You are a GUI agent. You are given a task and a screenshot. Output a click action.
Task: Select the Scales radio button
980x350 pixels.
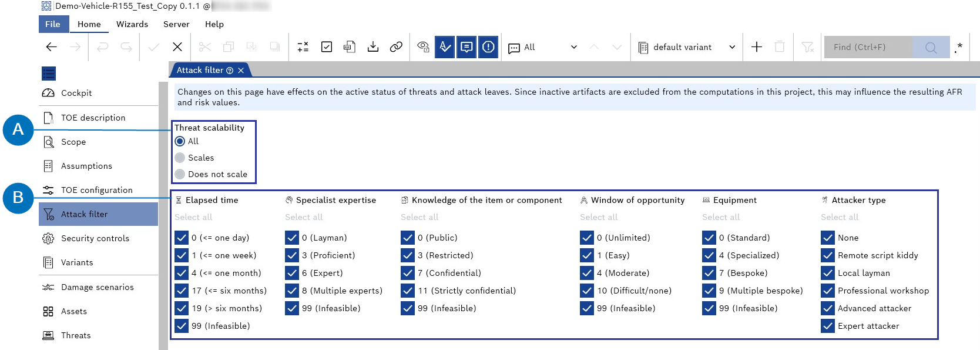(x=180, y=158)
